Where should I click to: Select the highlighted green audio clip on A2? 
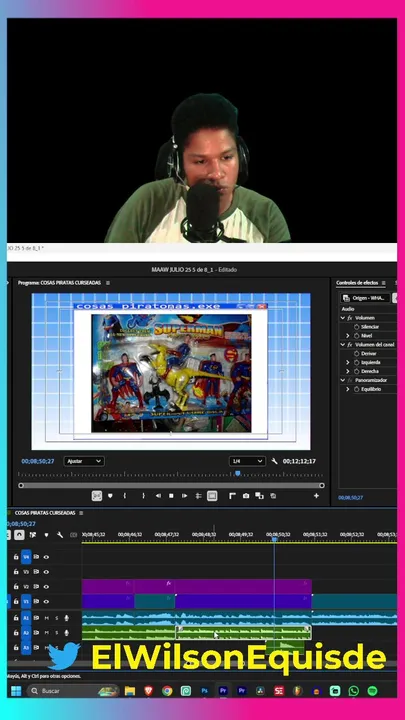[243, 633]
